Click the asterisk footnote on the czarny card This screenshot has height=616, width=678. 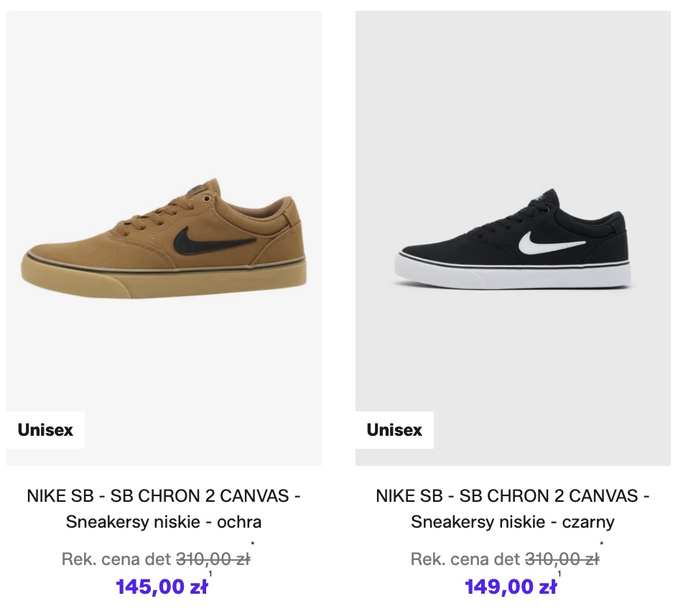(x=602, y=544)
